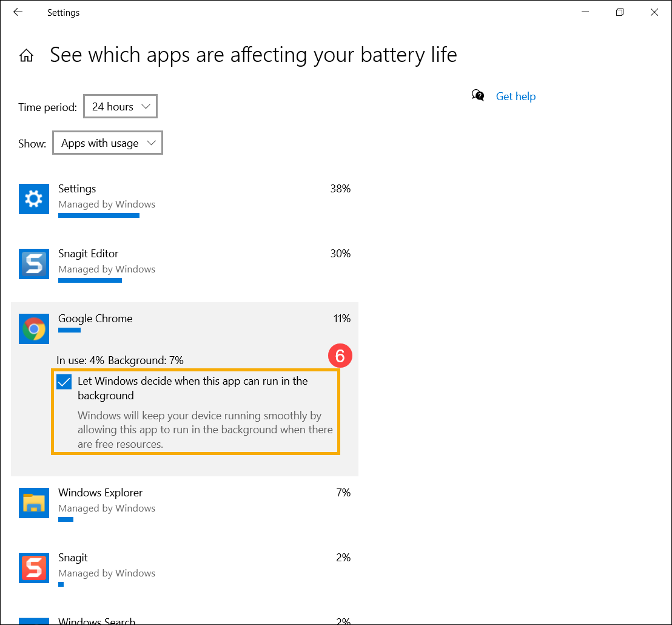The width and height of the screenshot is (672, 625).
Task: Open Settings home via house icon
Action: click(26, 55)
